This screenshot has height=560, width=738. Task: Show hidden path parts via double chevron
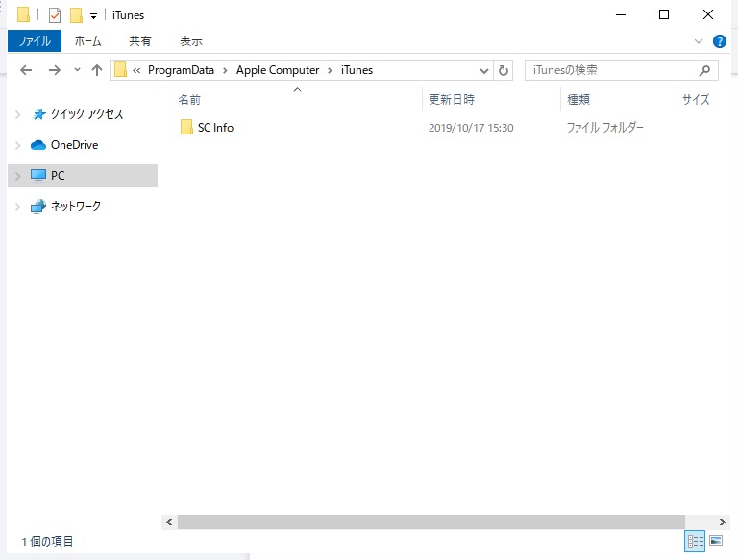(x=136, y=70)
